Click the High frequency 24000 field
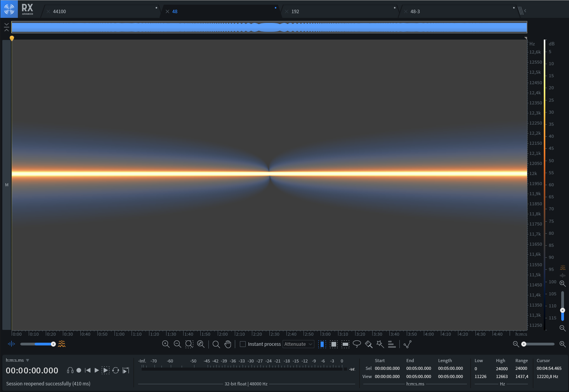Image resolution: width=569 pixels, height=392 pixels. [x=502, y=369]
